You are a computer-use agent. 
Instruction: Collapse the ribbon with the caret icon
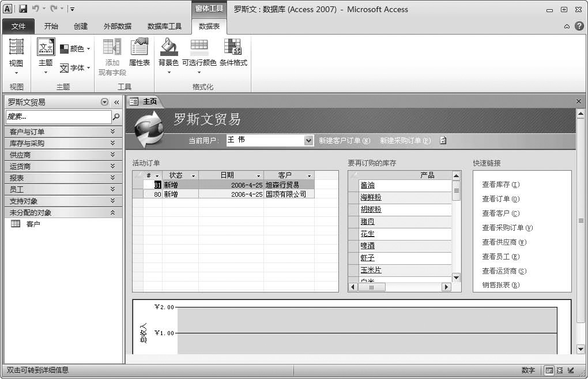pyautogui.click(x=567, y=27)
